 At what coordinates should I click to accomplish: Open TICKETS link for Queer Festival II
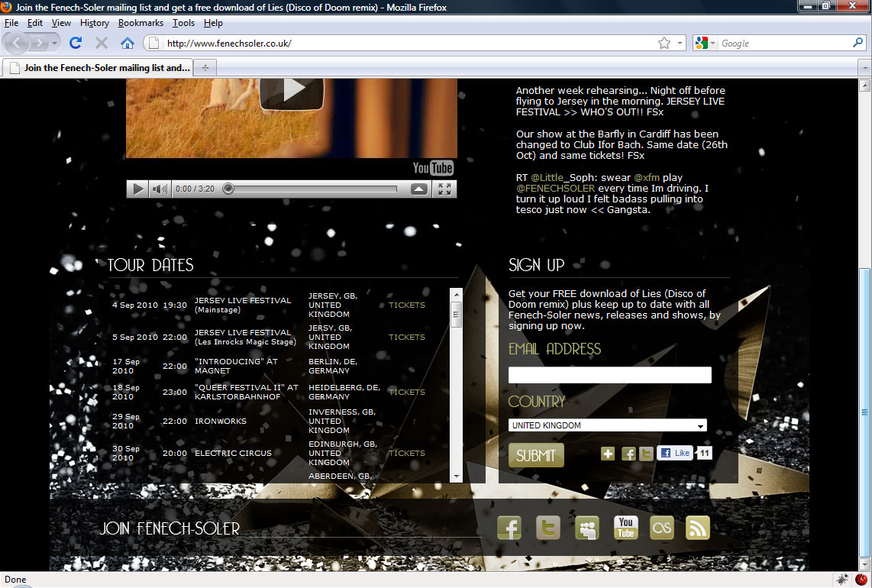coord(406,393)
